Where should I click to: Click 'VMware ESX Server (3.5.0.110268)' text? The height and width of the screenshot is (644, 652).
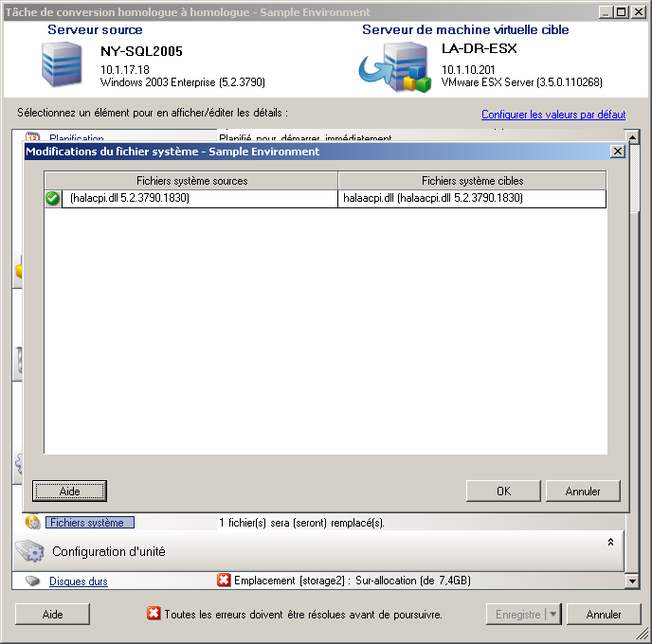coord(521,82)
